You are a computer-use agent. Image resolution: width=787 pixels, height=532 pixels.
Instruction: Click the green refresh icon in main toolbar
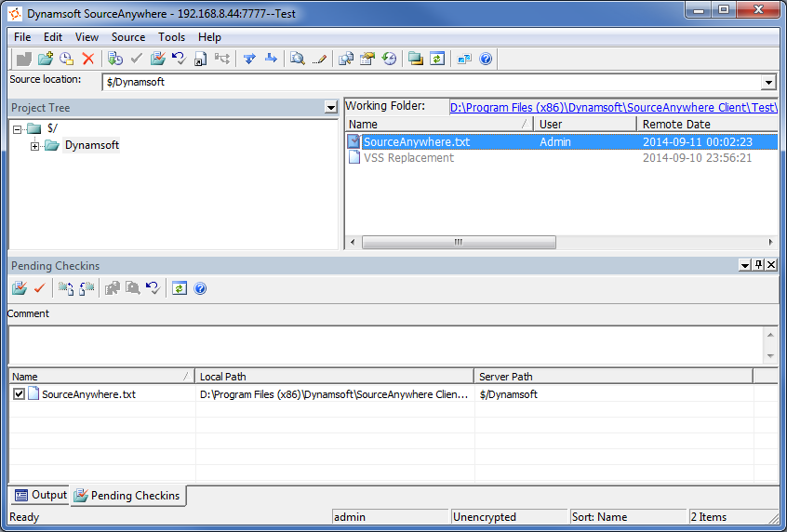click(x=436, y=59)
